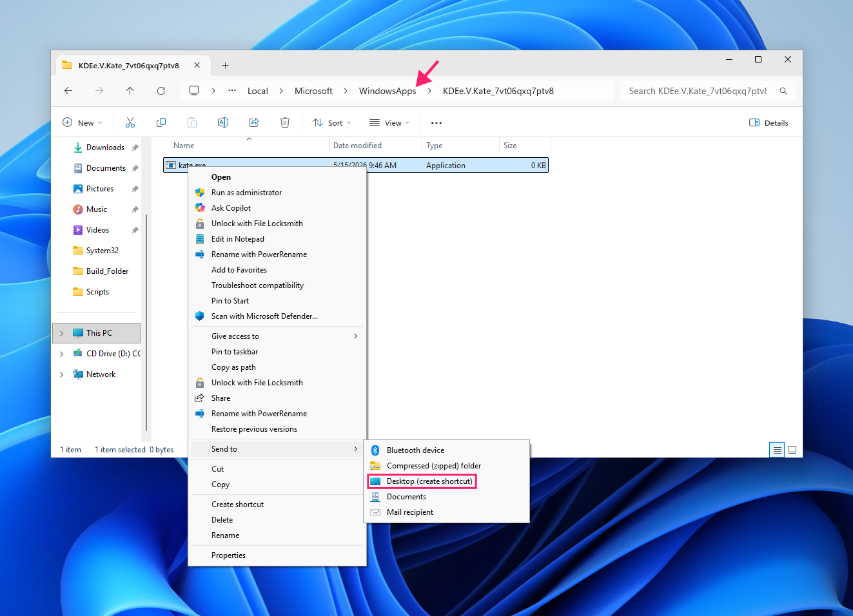The width and height of the screenshot is (853, 616).
Task: Select Create shortcut
Action: pyautogui.click(x=277, y=505)
